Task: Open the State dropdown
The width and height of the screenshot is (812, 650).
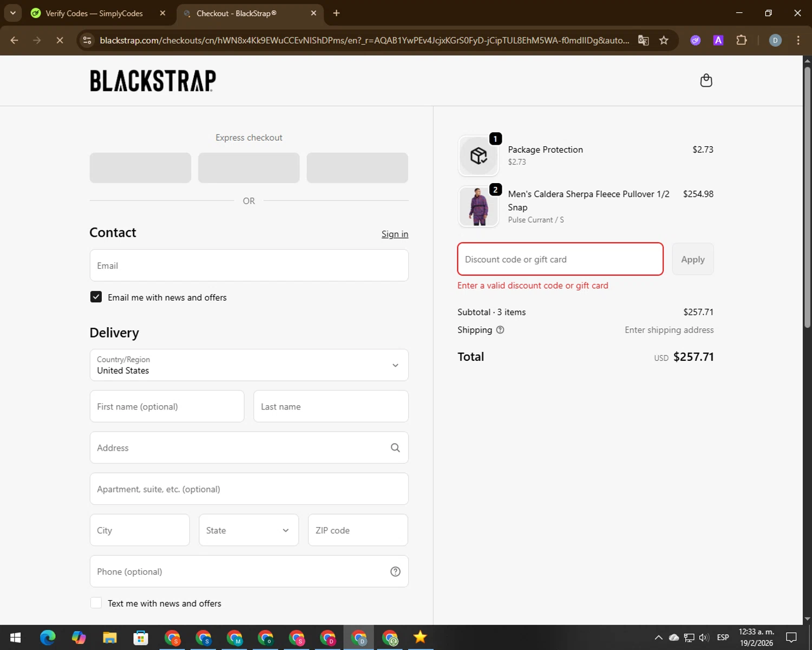Action: pos(248,530)
